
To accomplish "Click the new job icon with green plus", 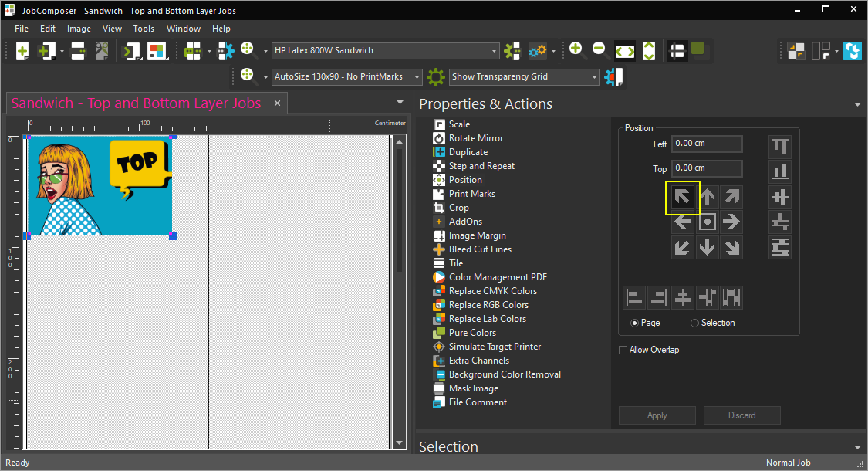I will tap(22, 51).
